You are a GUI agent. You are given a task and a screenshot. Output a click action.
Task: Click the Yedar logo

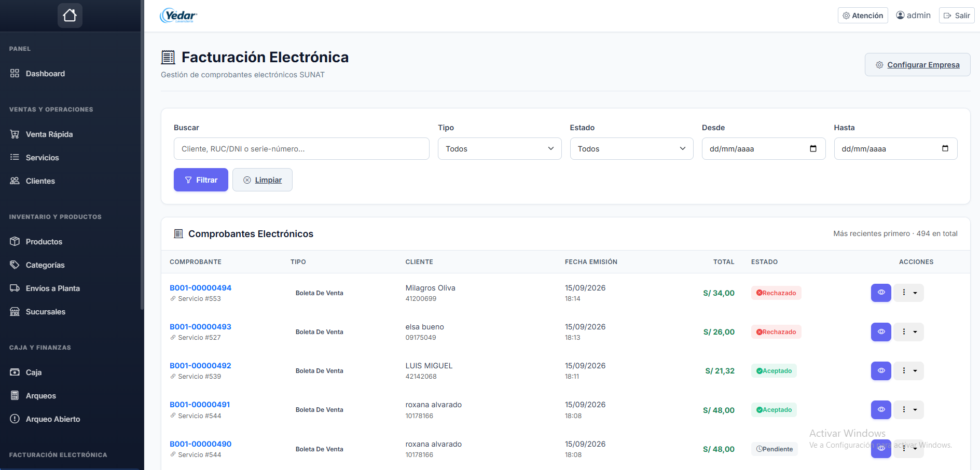[178, 16]
